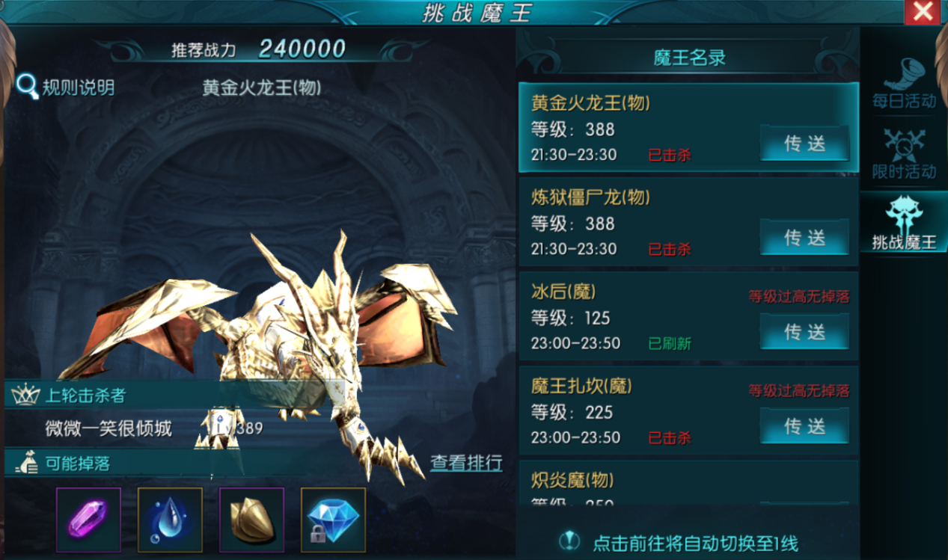Select the blue water droplet drop item
948x560 pixels.
(x=170, y=520)
